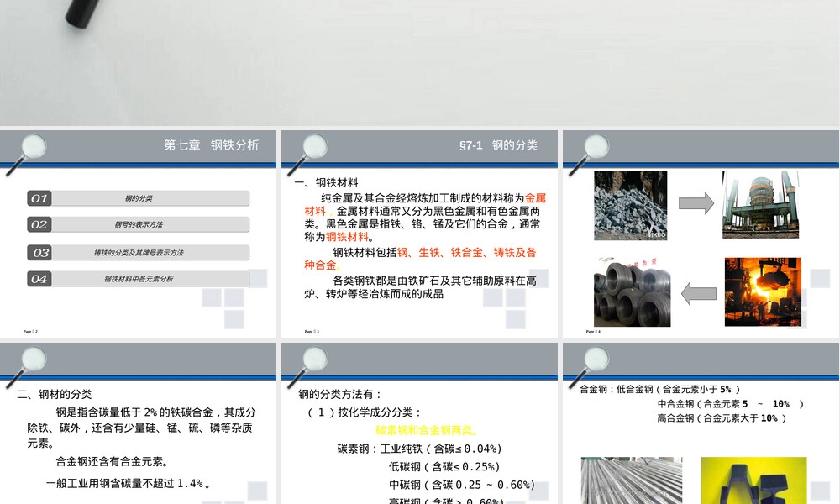Click the iron ore rock pile photo
840x504 pixels.
point(631,205)
